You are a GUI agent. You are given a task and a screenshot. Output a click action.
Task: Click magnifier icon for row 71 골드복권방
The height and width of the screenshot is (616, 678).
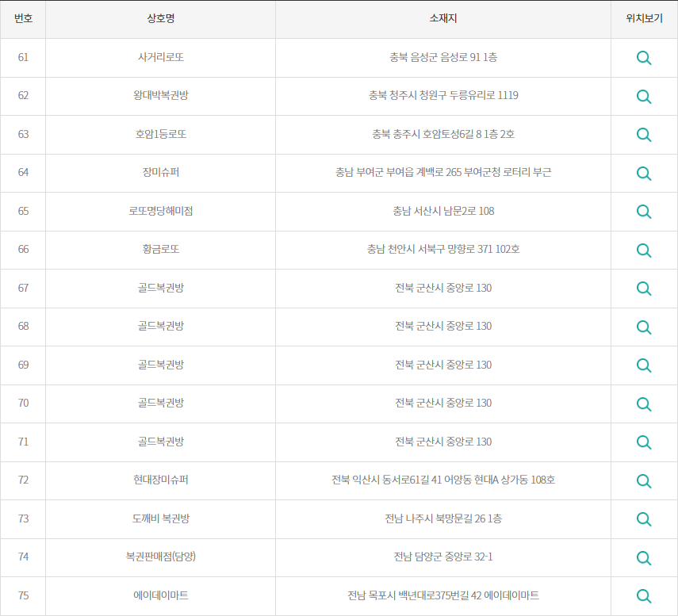click(x=644, y=442)
